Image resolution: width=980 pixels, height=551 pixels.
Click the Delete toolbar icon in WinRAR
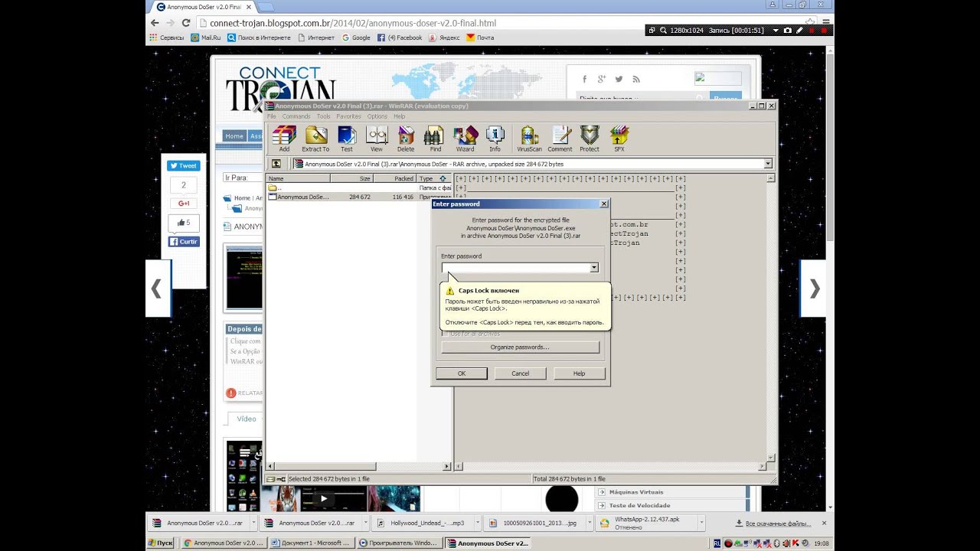tap(406, 139)
